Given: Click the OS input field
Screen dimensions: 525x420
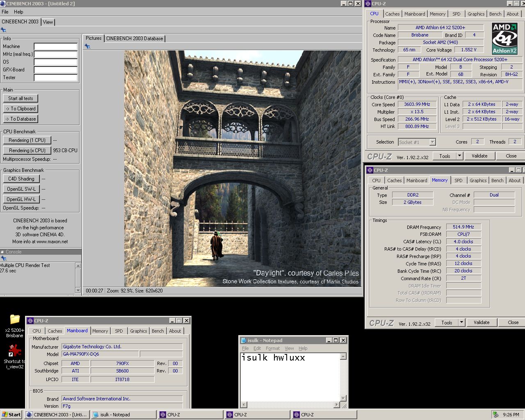Looking at the screenshot, I should 56,62.
